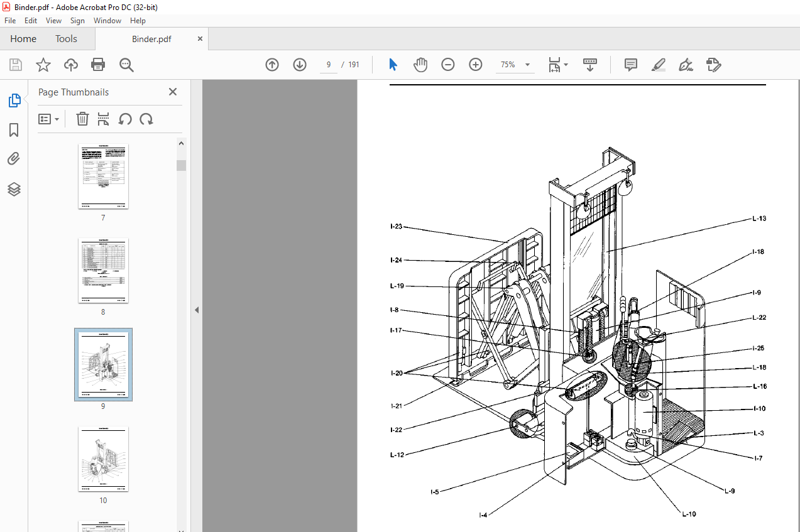Close the Page Thumbnails panel

coord(173,92)
